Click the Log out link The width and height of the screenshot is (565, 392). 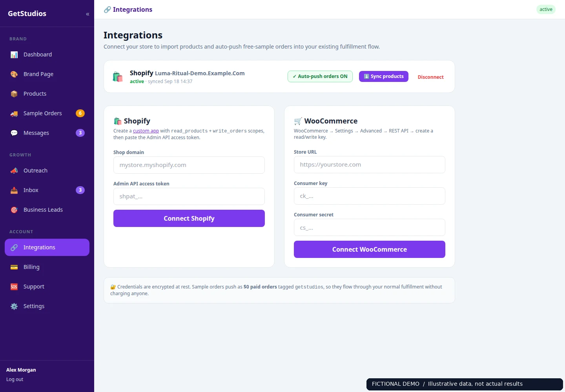tap(15, 379)
